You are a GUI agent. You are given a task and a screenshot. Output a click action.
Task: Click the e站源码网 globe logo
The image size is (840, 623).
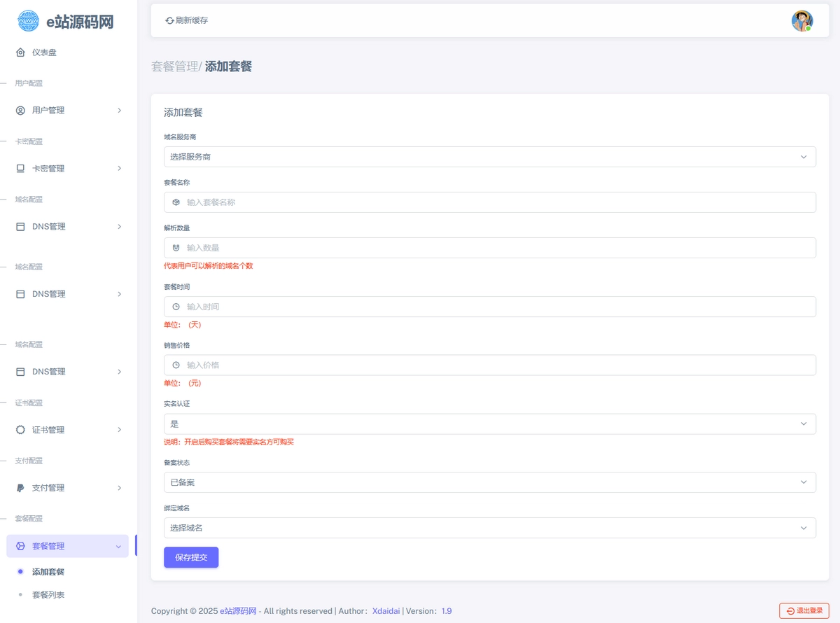coord(29,21)
